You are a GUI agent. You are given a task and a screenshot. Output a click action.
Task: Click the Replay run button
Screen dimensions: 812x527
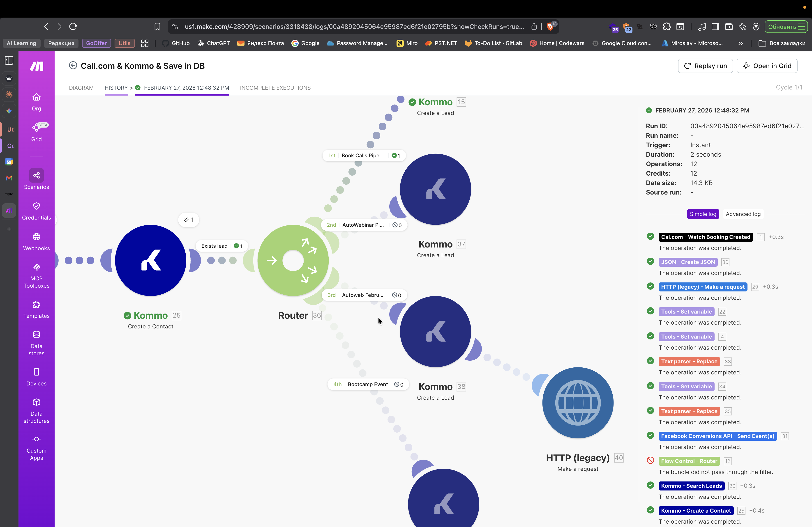705,66
